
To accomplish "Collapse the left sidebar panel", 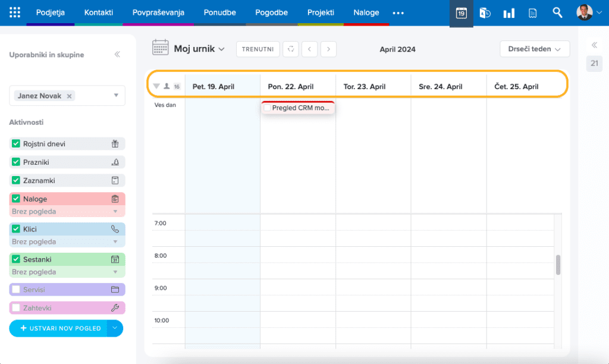I will (117, 55).
